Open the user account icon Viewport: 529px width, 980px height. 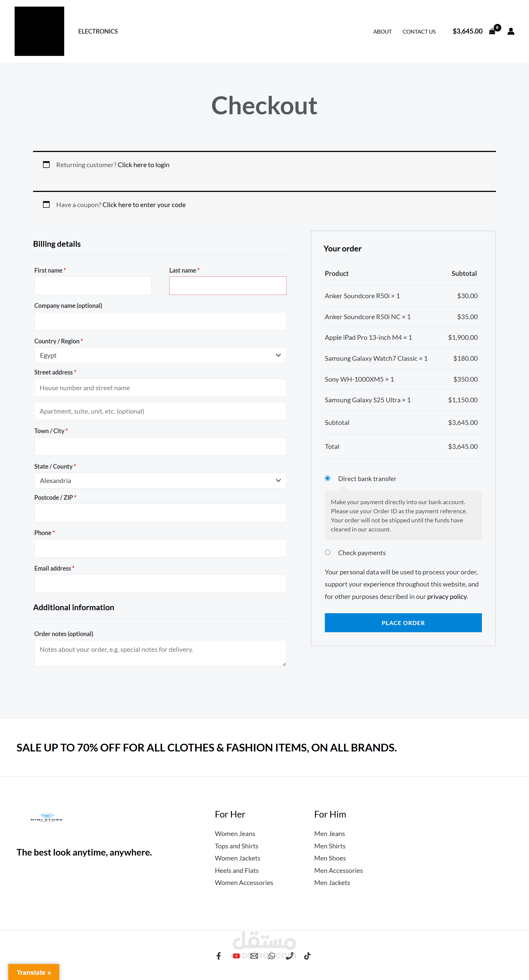pyautogui.click(x=511, y=31)
